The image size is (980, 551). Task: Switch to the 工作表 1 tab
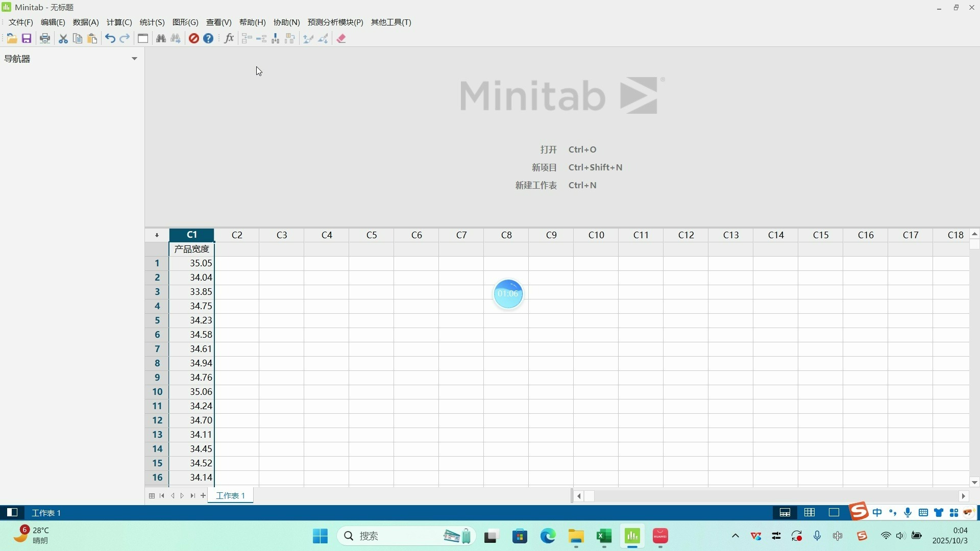[x=230, y=495]
